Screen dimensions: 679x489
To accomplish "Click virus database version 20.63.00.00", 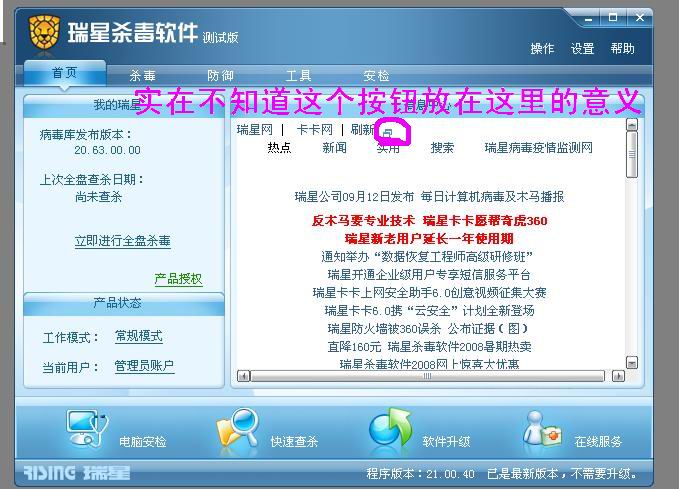I will click(x=107, y=150).
